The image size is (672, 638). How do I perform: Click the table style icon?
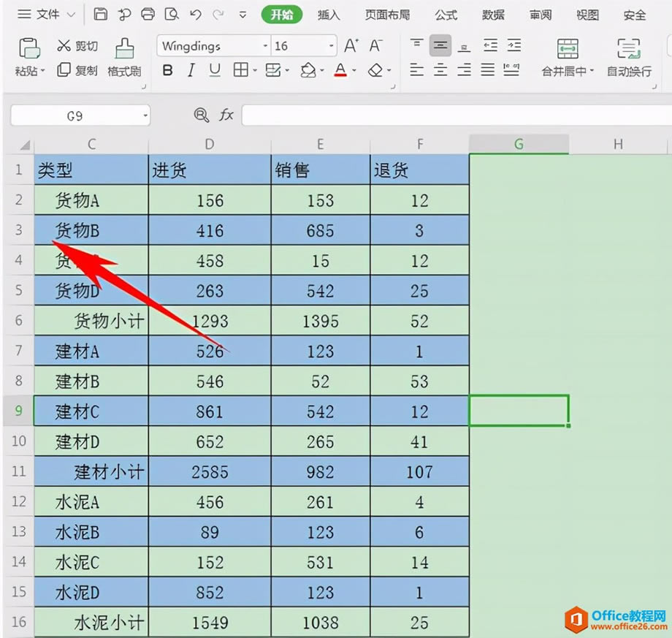click(273, 69)
